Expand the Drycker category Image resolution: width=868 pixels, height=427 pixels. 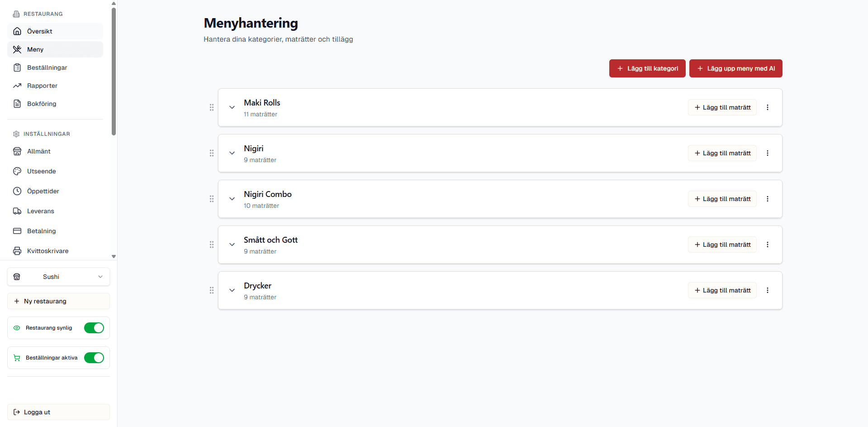[x=232, y=290]
